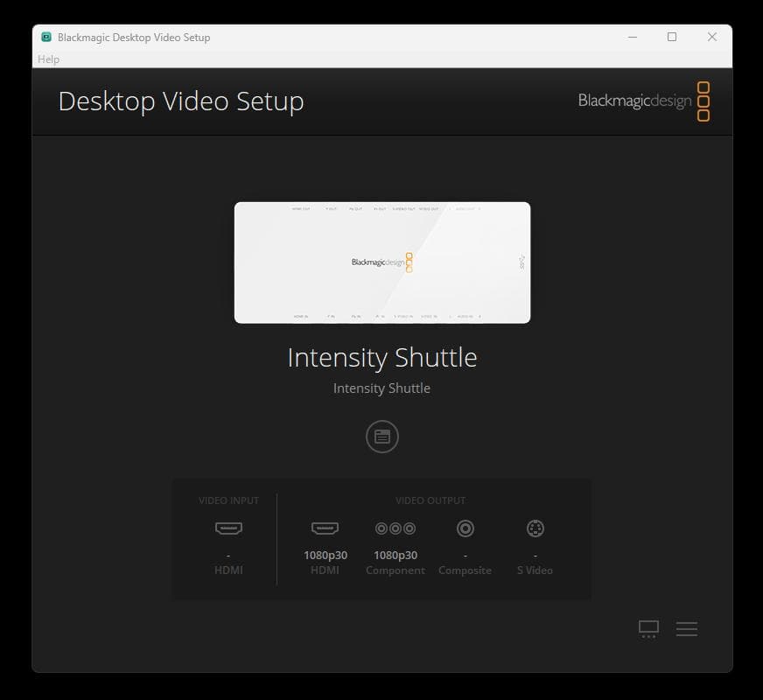Image resolution: width=763 pixels, height=700 pixels.
Task: Select the Composite video output icon
Action: coord(465,528)
